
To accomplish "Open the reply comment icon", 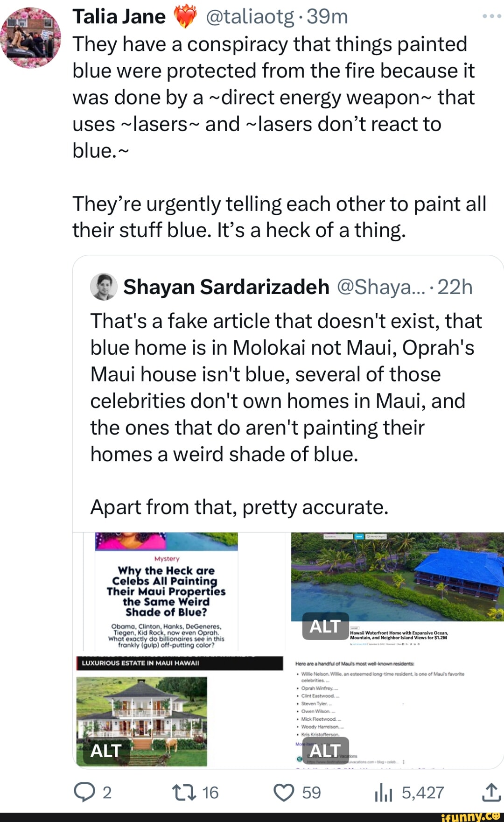I will [85, 793].
